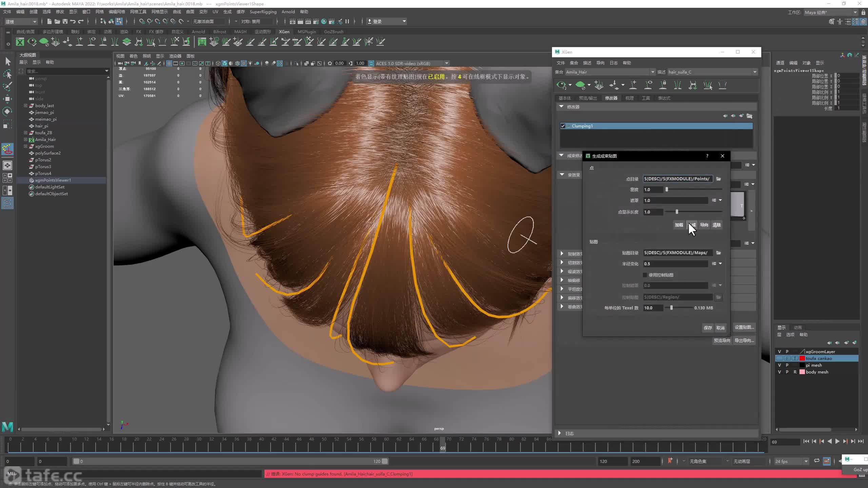The image size is (868, 488).
Task: Click the 导向 button in clump map dialog
Action: point(704,225)
